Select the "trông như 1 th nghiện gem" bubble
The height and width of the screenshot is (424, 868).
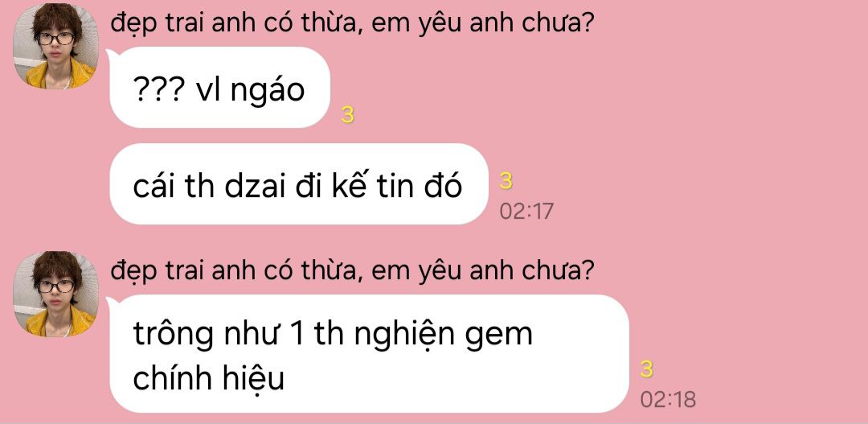click(x=369, y=354)
